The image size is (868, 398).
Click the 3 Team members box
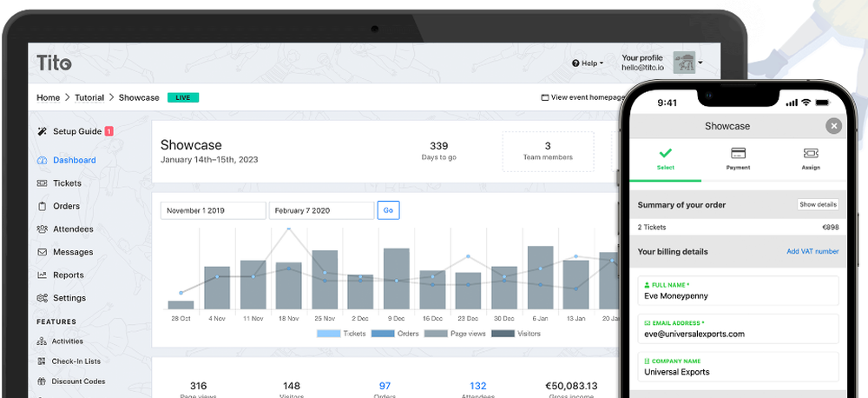[x=548, y=151]
